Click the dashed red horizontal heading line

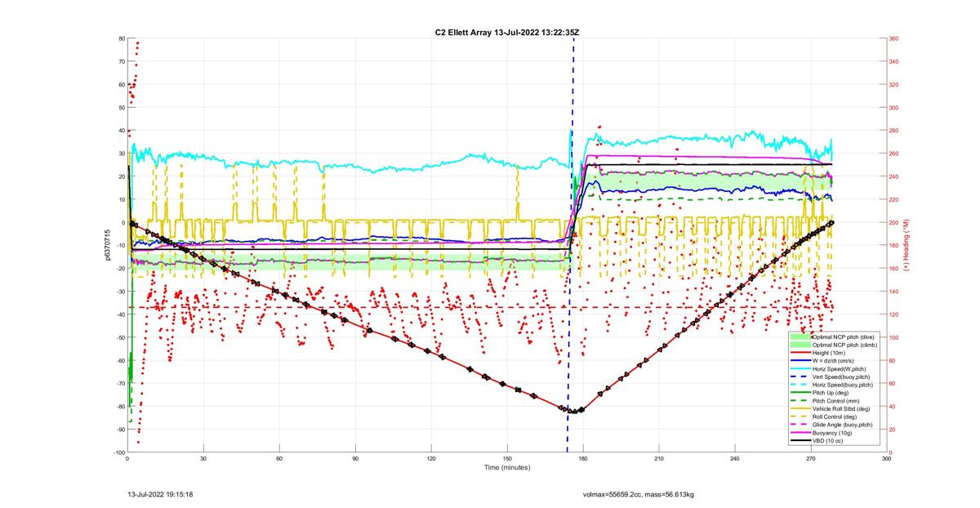(x=482, y=307)
